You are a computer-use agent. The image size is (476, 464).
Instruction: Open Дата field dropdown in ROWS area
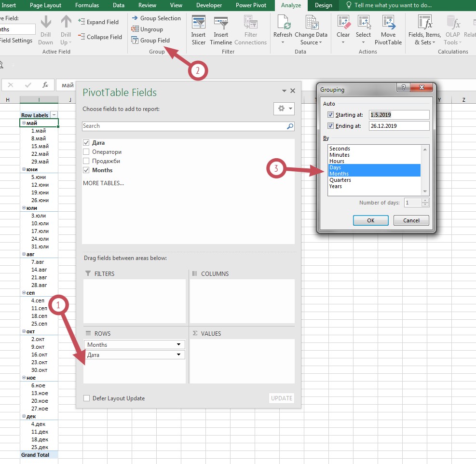coord(178,355)
